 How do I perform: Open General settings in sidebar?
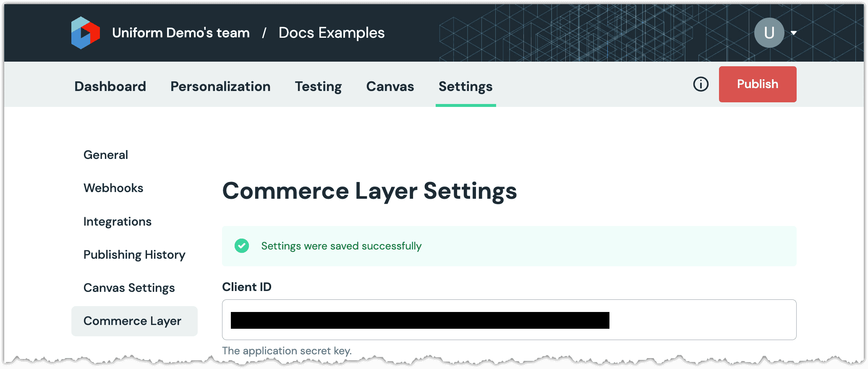click(x=106, y=155)
